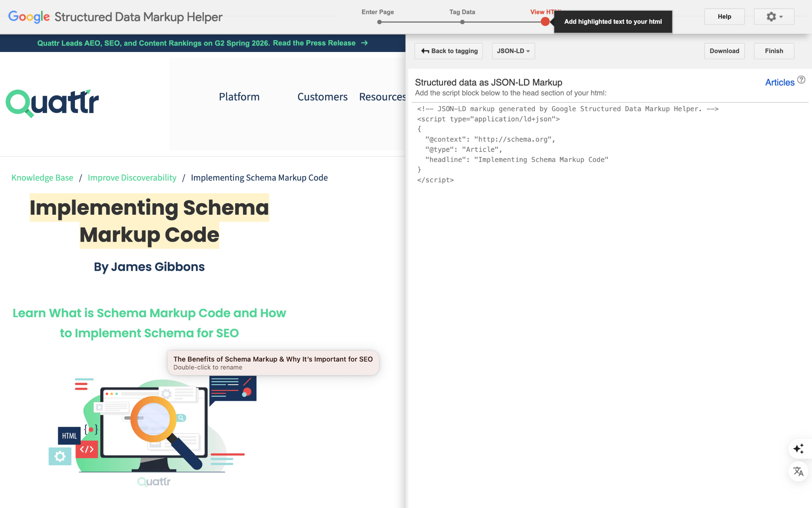Click the Tag Data step marker
The height and width of the screenshot is (508, 812).
[x=462, y=22]
